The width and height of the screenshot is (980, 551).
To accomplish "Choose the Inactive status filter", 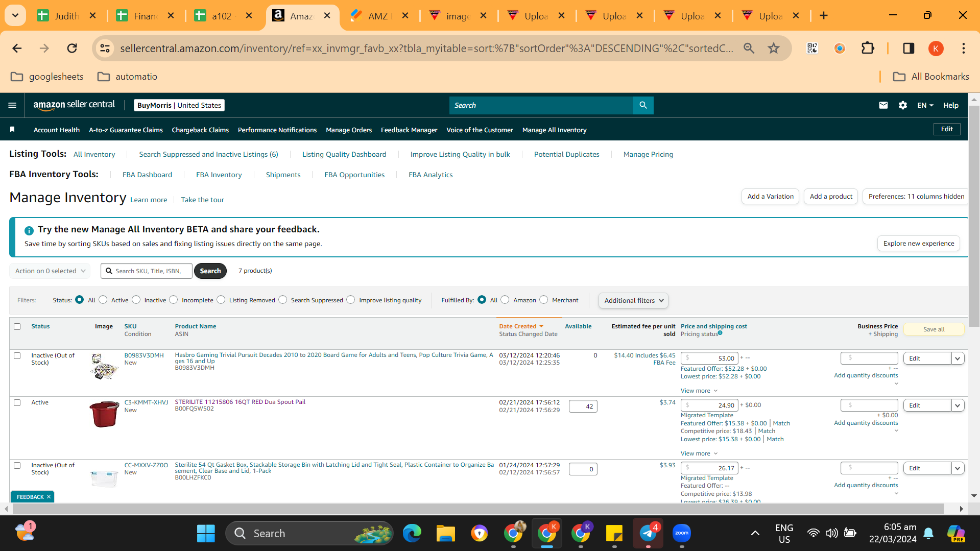I will [136, 300].
